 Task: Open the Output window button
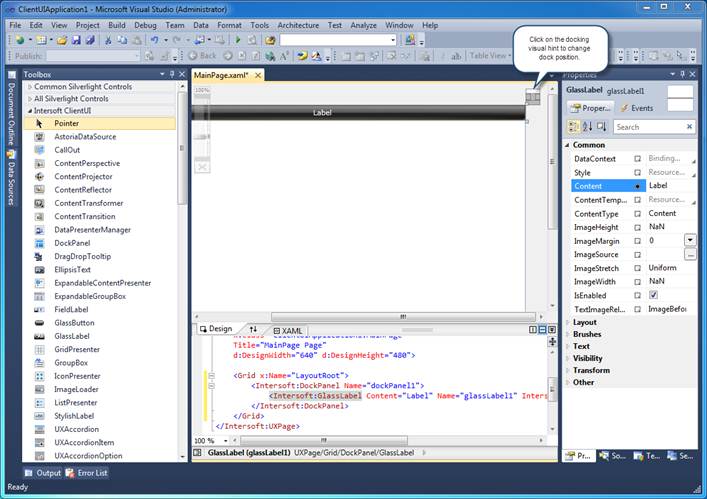(43, 473)
